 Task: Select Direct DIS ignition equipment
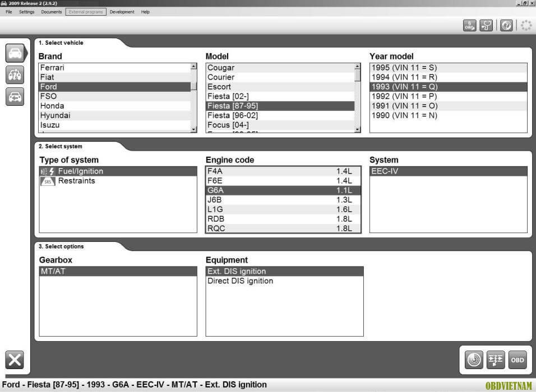[284, 281]
